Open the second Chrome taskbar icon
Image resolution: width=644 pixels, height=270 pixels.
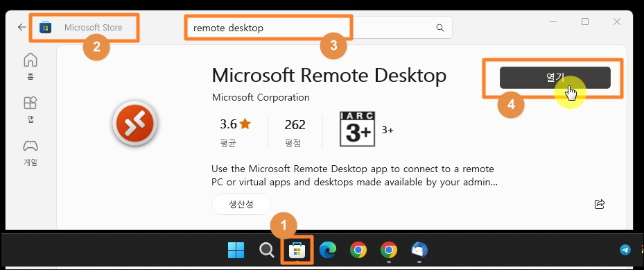(x=388, y=250)
